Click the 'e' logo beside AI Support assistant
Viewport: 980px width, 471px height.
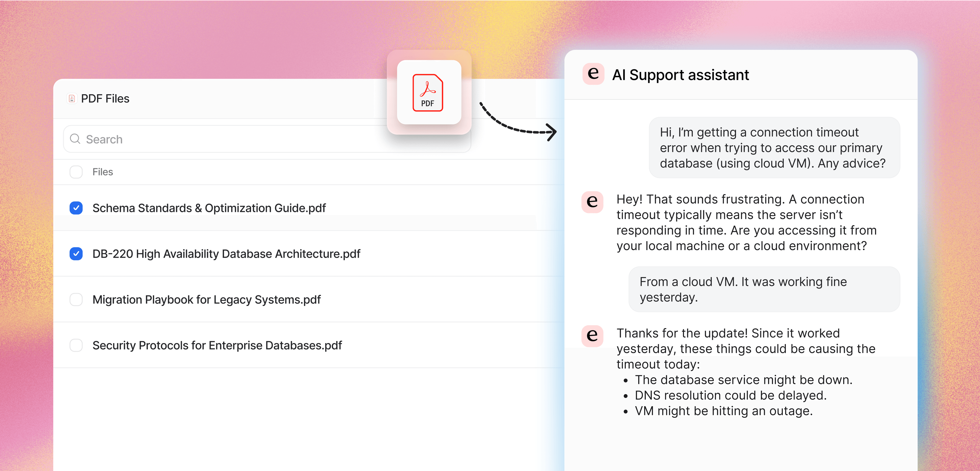593,74
